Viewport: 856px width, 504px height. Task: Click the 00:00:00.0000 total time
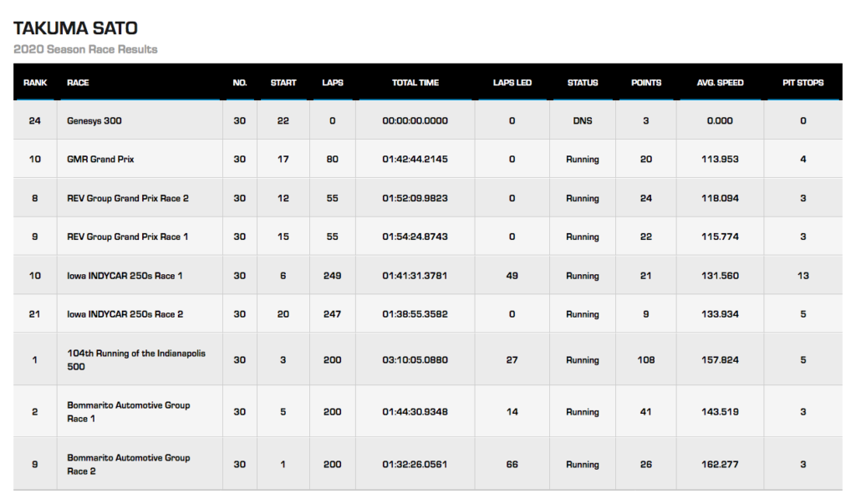tap(415, 120)
